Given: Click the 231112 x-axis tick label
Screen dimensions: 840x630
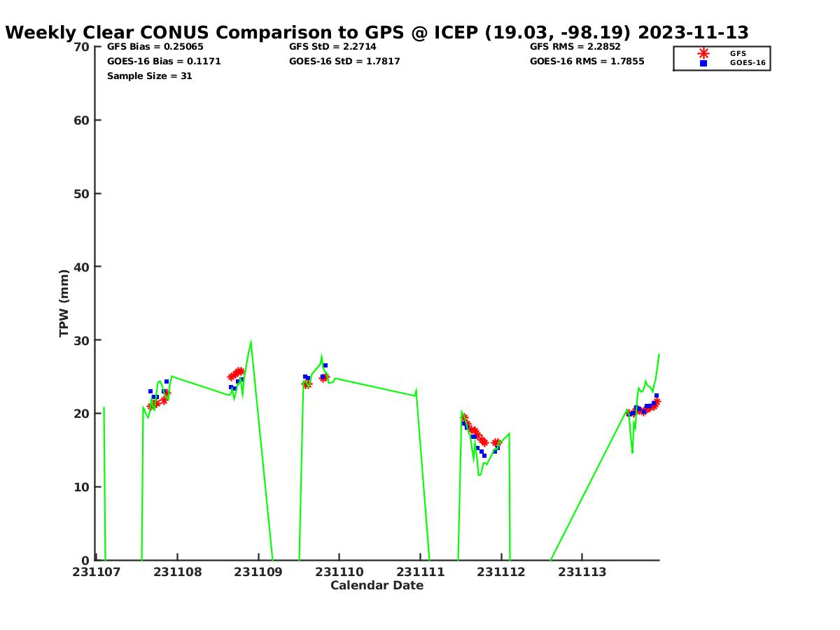Looking at the screenshot, I should pos(501,573).
